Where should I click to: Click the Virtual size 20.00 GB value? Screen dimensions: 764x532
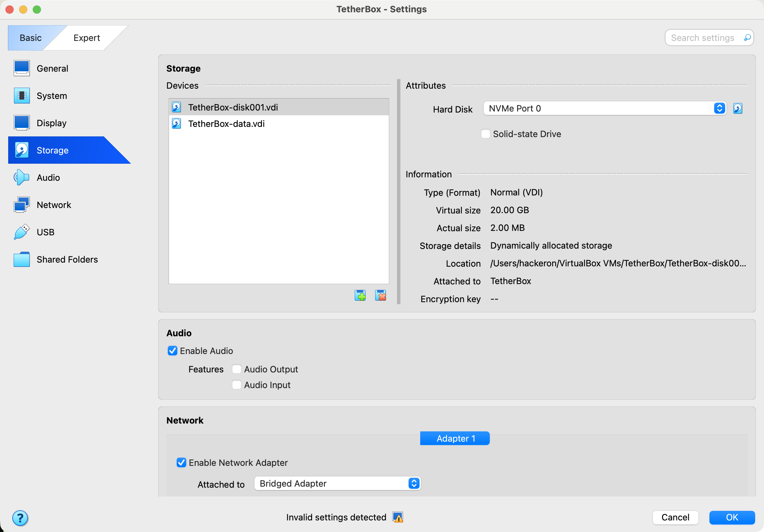[510, 210]
